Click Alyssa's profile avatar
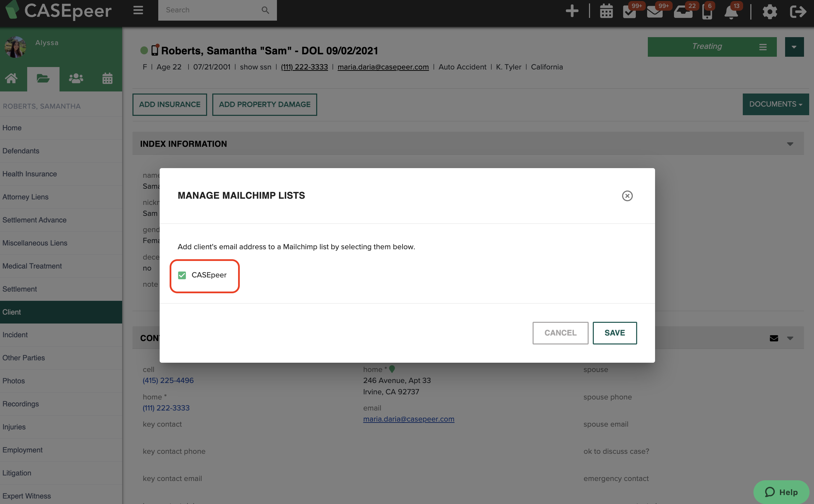 point(15,47)
